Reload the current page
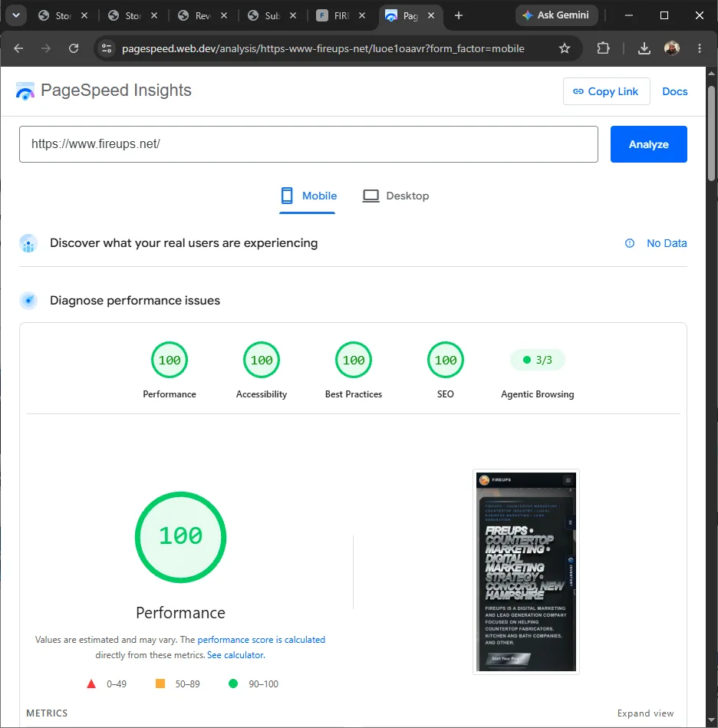The height and width of the screenshot is (728, 718). tap(74, 48)
